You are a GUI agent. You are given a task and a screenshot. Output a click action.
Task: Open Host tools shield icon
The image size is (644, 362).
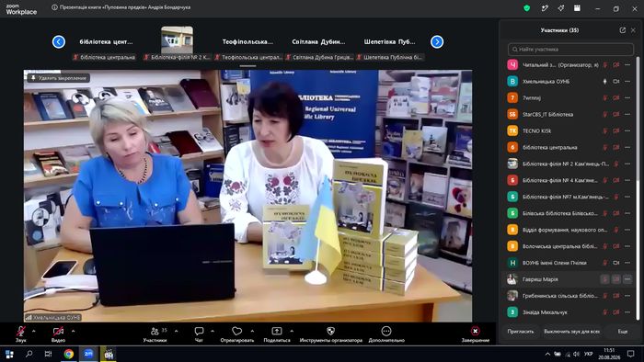tap(330, 331)
